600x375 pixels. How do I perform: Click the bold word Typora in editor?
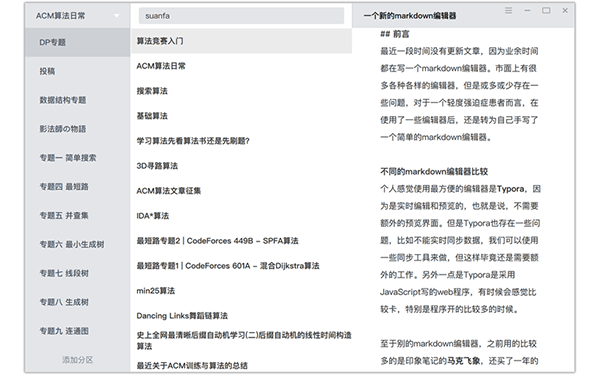pos(510,189)
